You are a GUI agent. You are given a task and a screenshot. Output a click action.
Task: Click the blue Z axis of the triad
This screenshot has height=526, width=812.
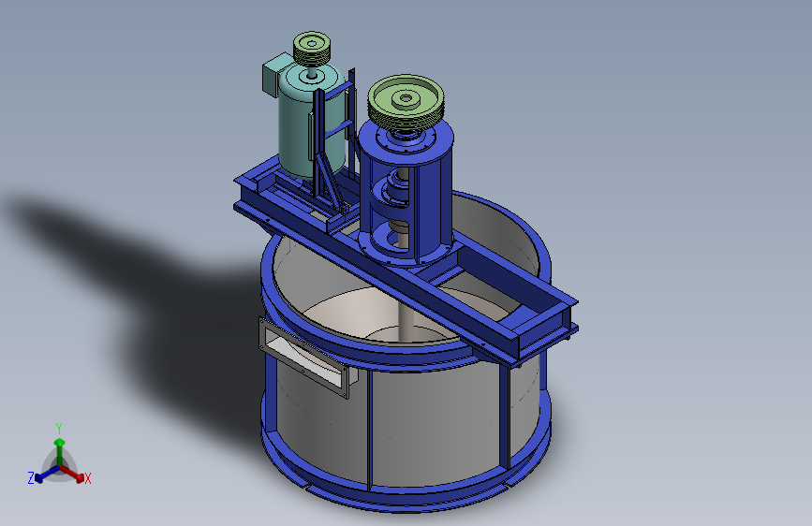tap(46, 475)
